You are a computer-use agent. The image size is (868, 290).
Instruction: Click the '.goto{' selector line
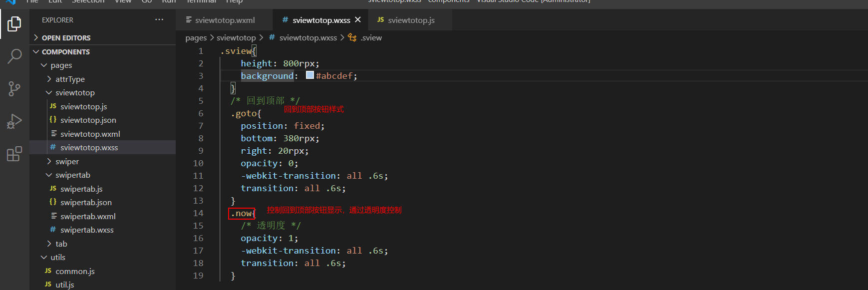coord(246,113)
